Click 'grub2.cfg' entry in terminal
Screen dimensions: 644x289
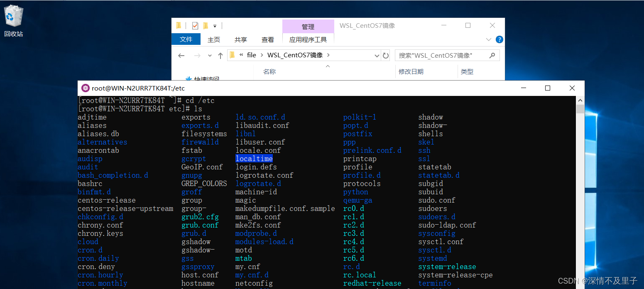[x=200, y=217]
